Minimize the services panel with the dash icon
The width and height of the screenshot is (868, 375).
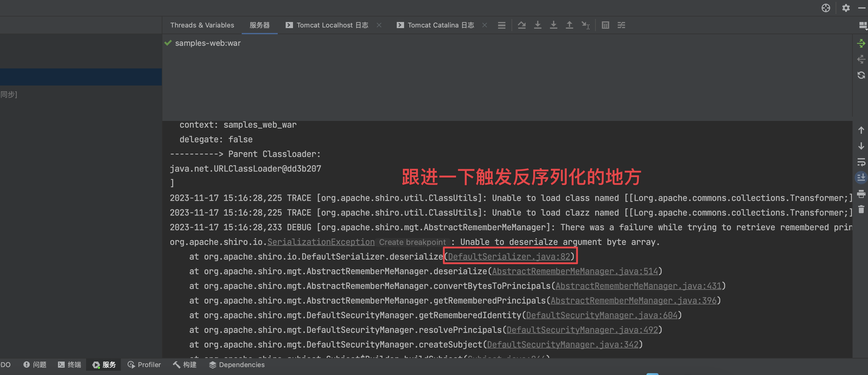click(x=862, y=8)
